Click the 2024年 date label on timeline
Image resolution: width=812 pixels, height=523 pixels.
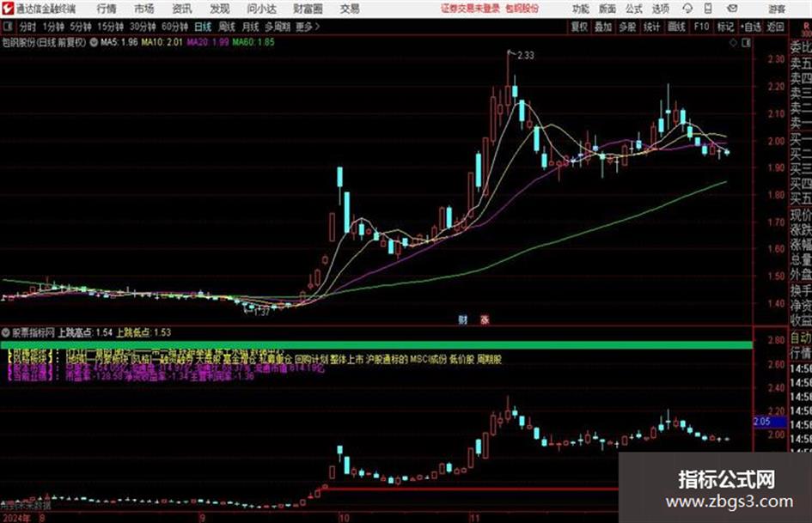coord(16,518)
